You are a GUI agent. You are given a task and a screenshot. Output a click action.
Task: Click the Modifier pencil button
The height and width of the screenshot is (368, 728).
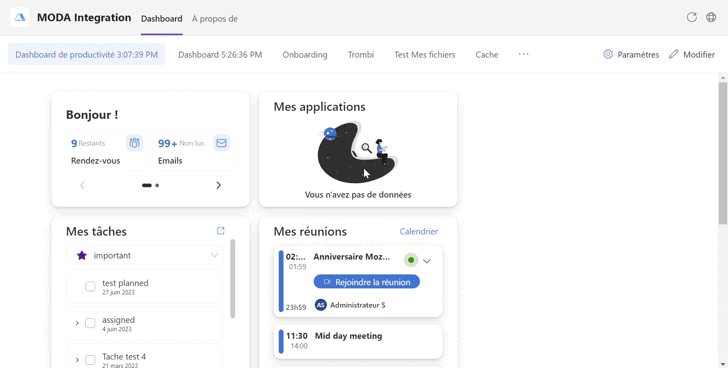pos(691,54)
